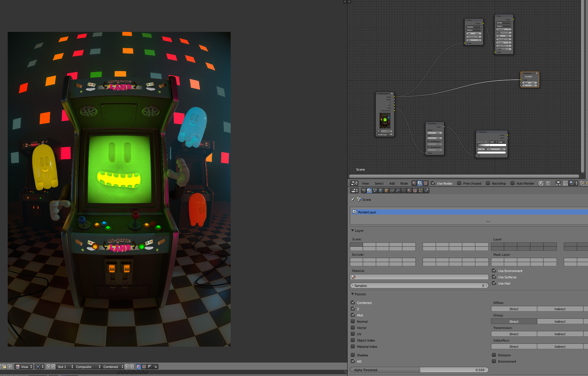588x376 pixels.
Task: Enable the Auto Render checkbox
Action: coord(512,183)
